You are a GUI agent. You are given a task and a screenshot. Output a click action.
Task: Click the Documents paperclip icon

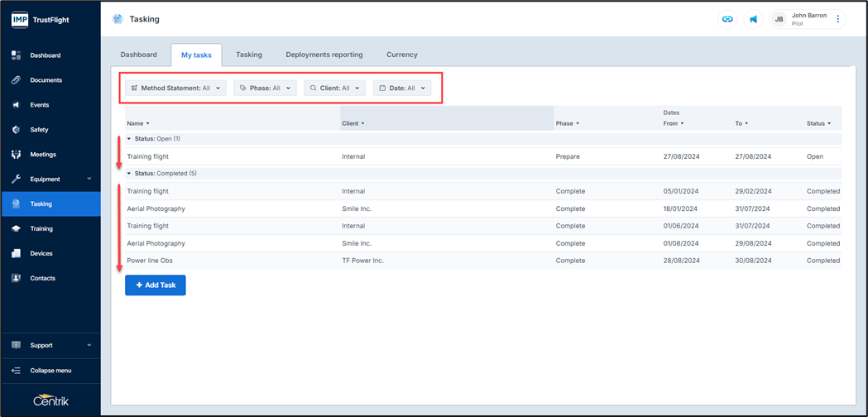coord(16,80)
